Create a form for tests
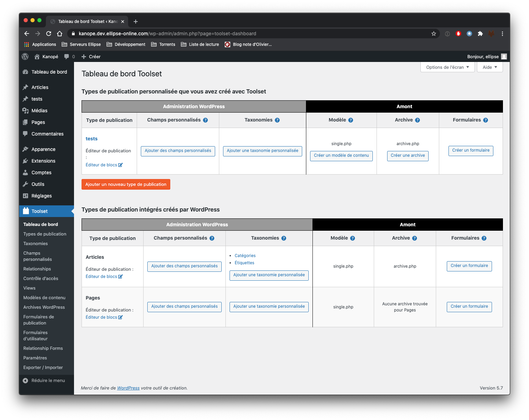The image size is (529, 420). pos(471,151)
